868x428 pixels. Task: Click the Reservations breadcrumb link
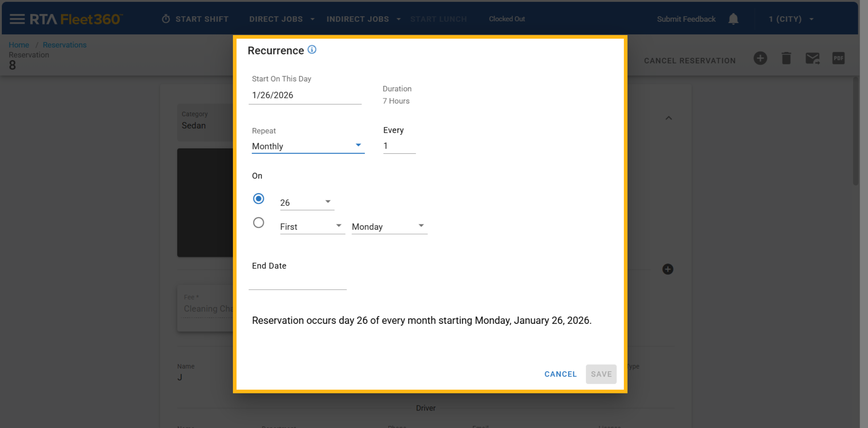64,45
